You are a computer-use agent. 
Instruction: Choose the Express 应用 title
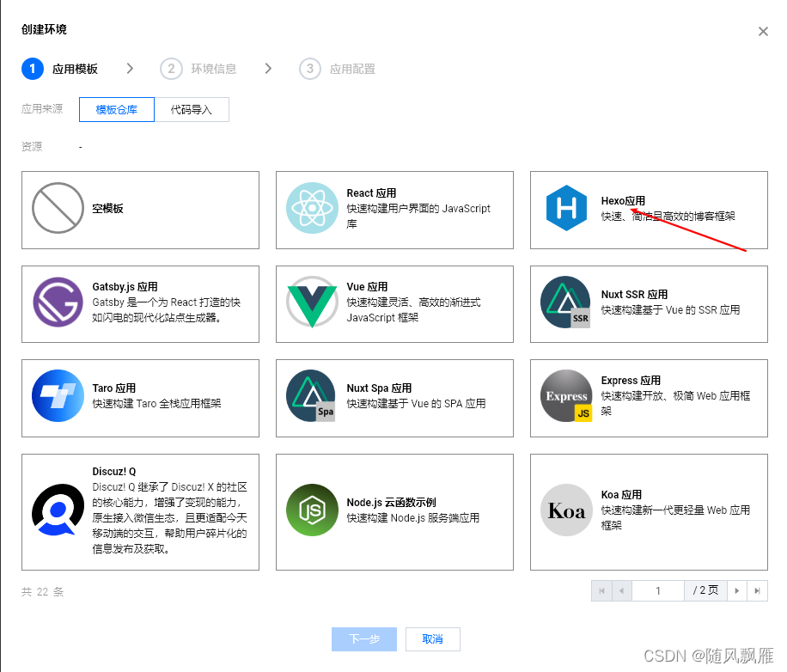631,381
